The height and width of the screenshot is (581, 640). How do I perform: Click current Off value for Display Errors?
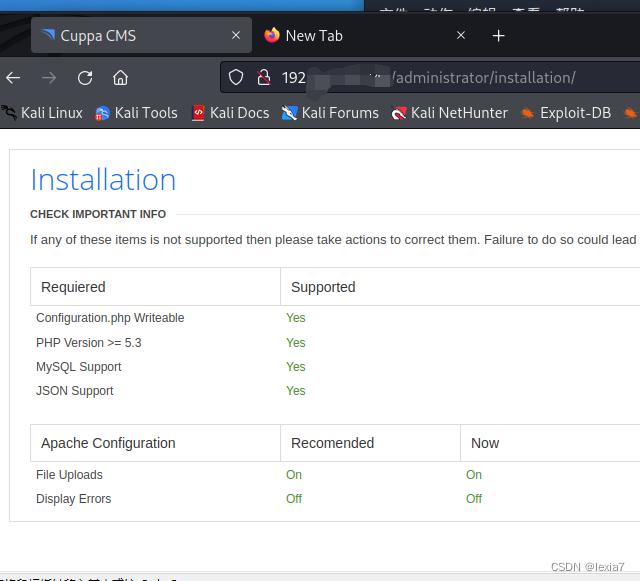[x=474, y=499]
